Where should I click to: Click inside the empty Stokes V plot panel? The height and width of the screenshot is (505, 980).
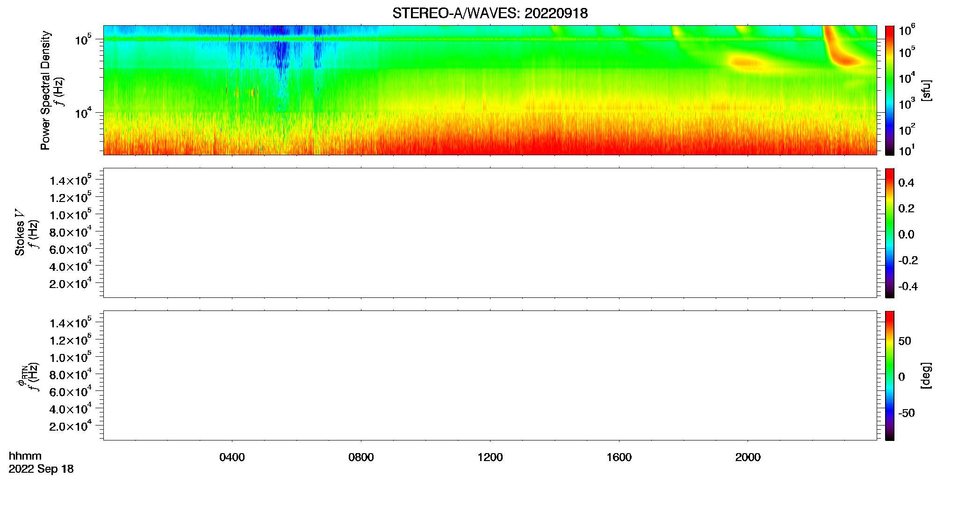490,233
